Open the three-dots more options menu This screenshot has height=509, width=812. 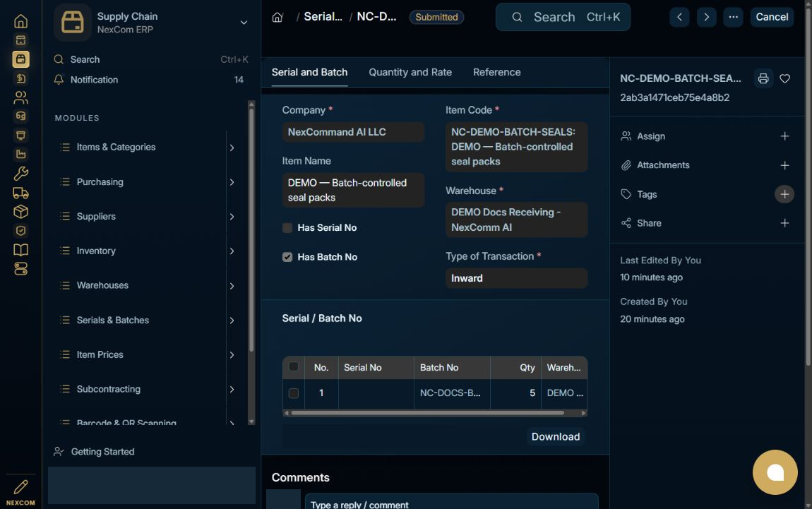point(734,17)
